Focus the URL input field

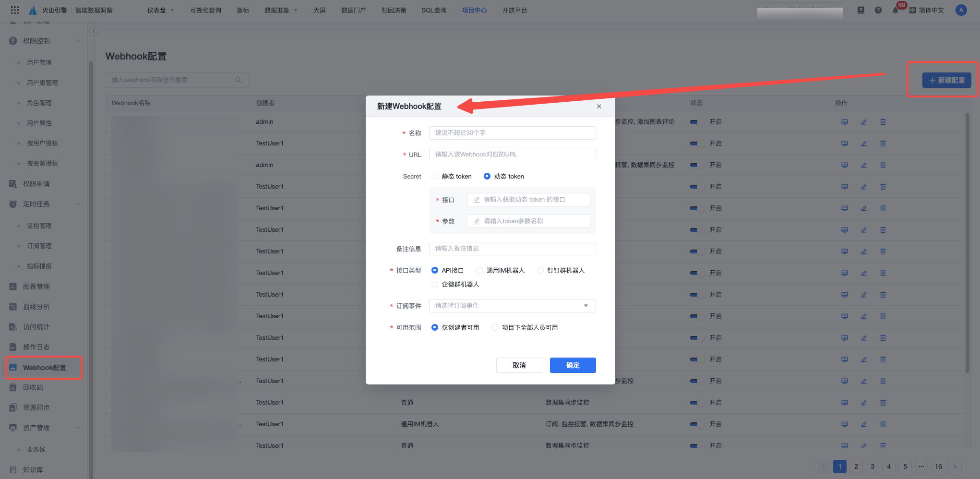tap(512, 155)
